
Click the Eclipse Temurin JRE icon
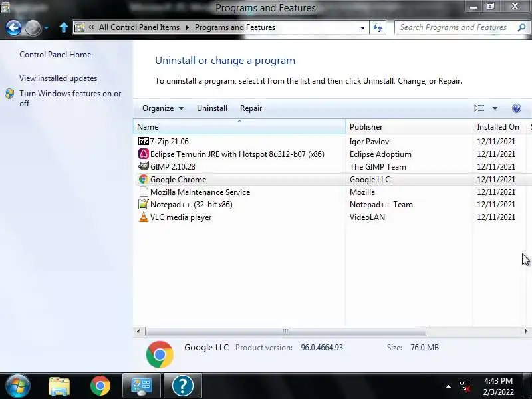point(144,154)
